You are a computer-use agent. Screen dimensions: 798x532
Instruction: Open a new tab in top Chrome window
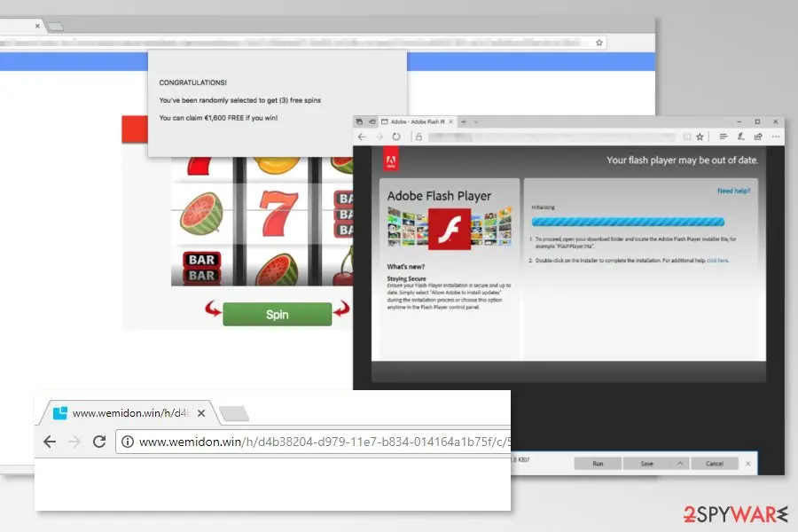[56, 27]
